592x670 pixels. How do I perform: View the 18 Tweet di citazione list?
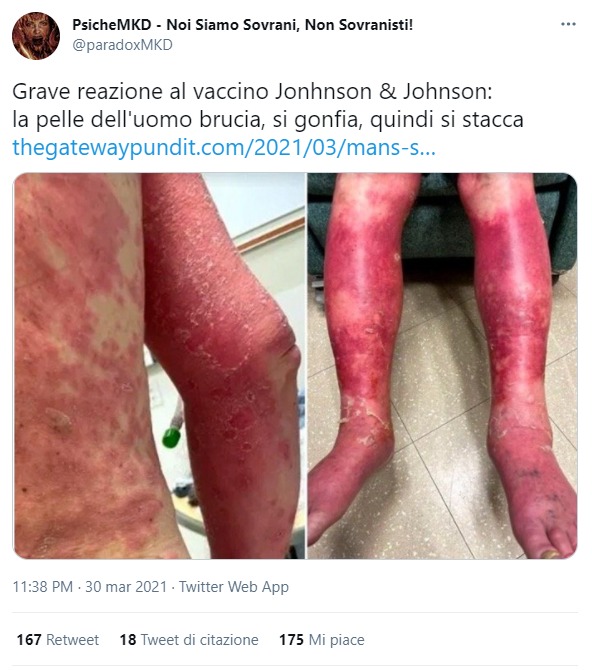click(189, 640)
